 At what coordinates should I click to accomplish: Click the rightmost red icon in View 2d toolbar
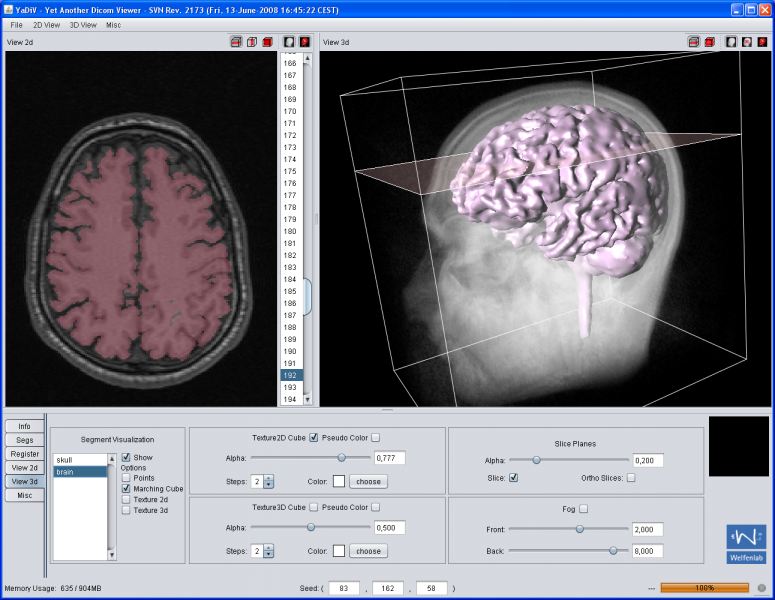point(304,42)
